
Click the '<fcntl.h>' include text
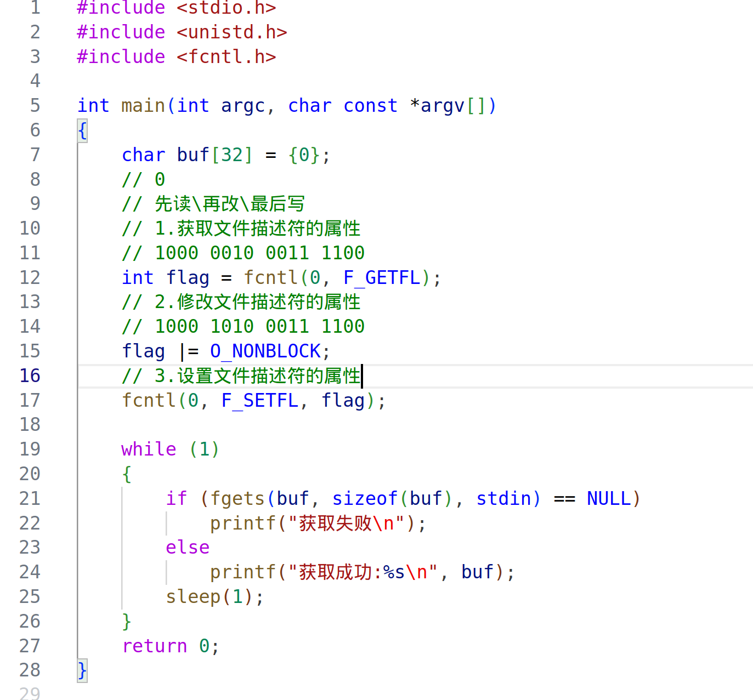227,57
